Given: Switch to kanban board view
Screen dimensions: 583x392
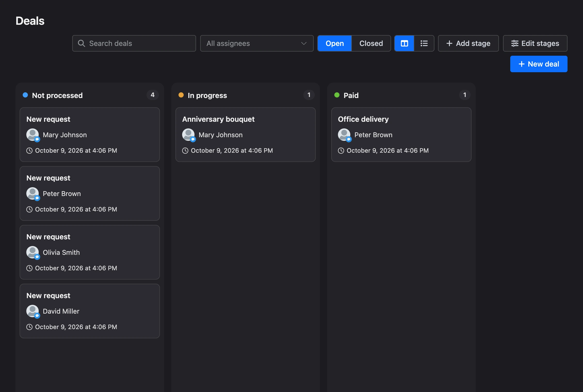Looking at the screenshot, I should [404, 43].
